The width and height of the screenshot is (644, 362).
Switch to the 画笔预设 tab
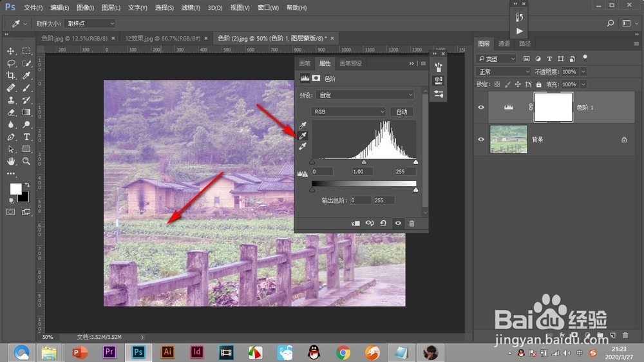pyautogui.click(x=350, y=63)
